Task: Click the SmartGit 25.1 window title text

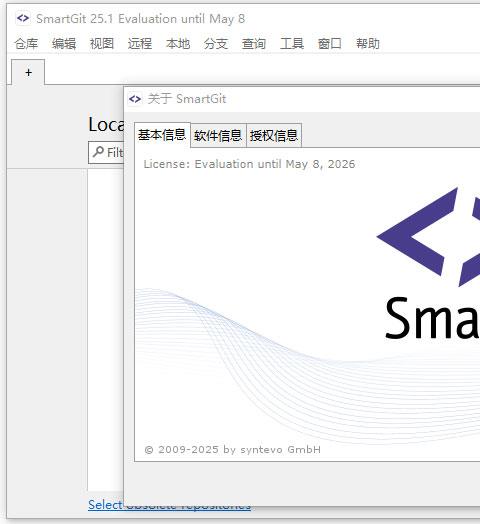Action: coord(141,19)
